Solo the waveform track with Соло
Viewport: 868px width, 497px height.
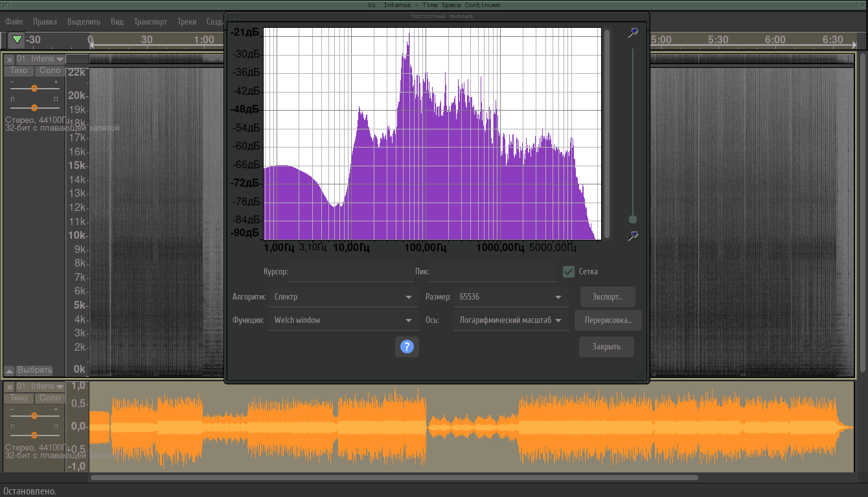(x=50, y=398)
